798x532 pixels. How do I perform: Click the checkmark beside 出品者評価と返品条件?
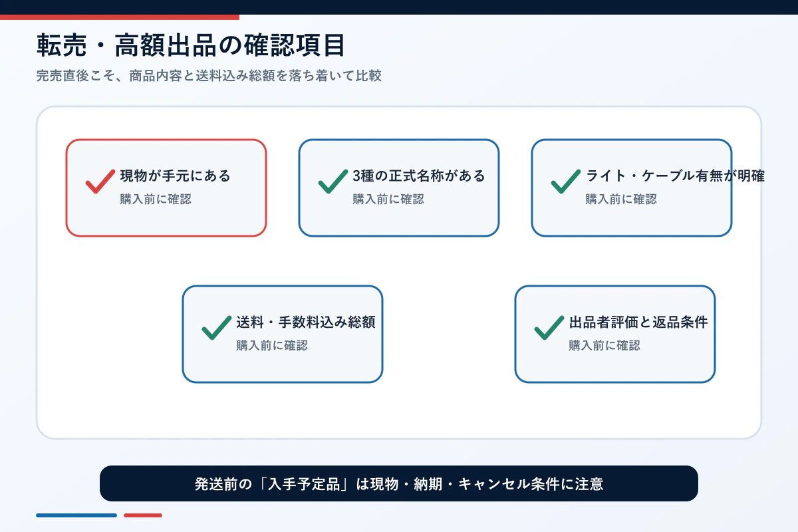tap(549, 327)
